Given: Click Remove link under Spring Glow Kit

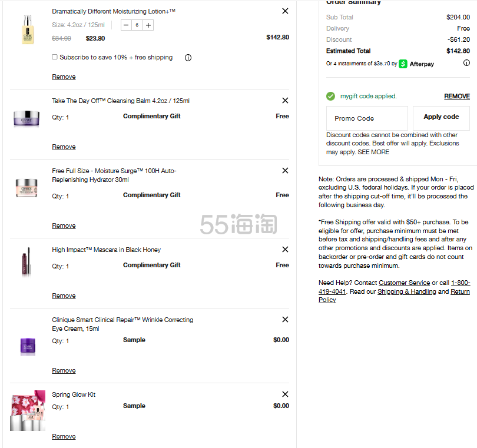Looking at the screenshot, I should 64,436.
